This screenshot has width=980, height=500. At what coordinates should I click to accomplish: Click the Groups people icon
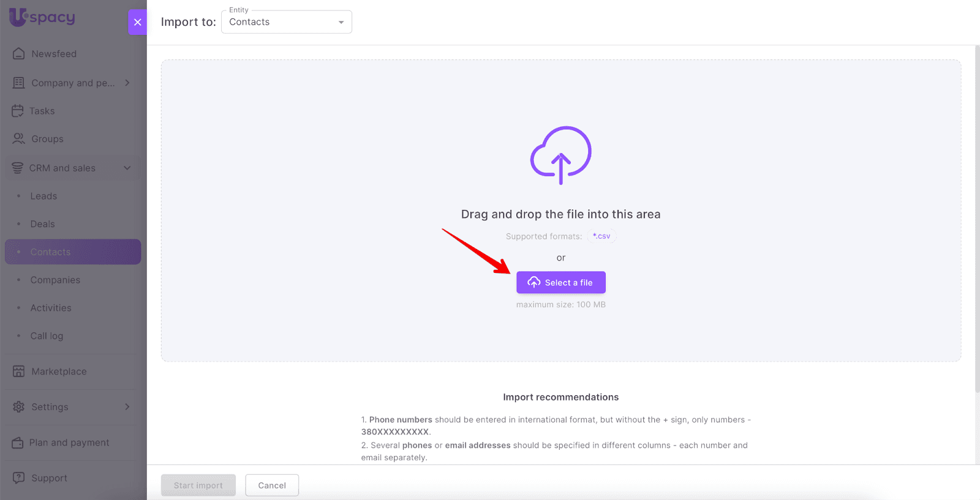(x=19, y=139)
